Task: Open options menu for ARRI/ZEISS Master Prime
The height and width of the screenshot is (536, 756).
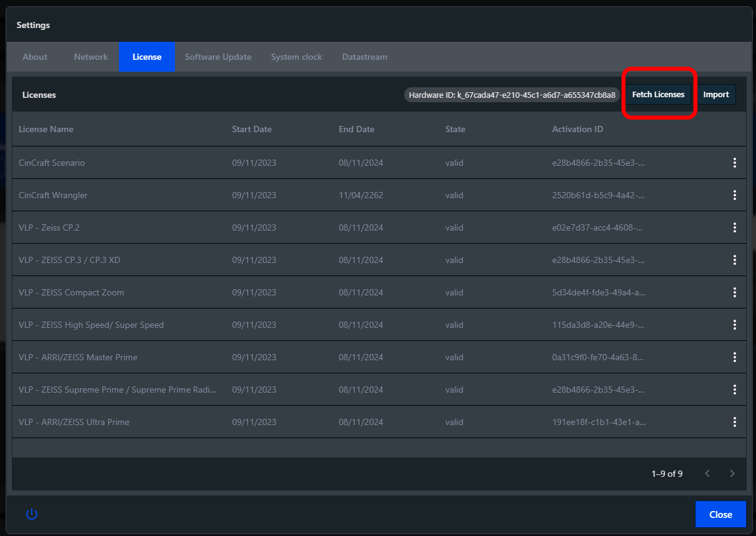Action: tap(735, 357)
